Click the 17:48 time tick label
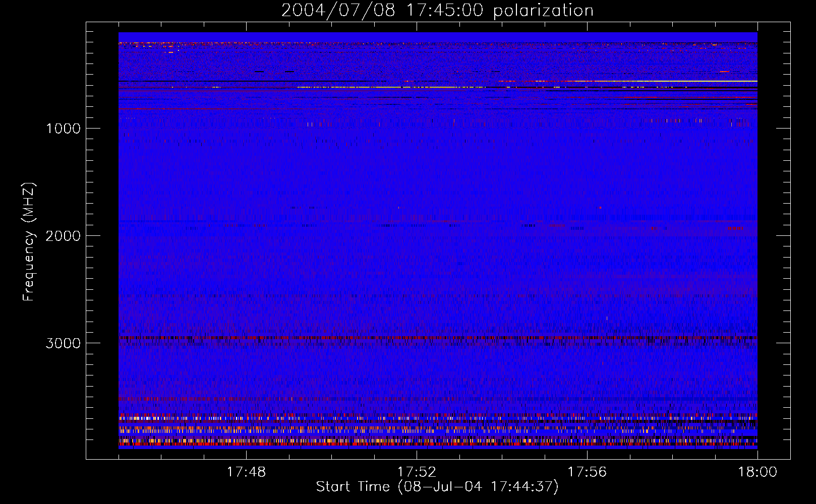 246,472
